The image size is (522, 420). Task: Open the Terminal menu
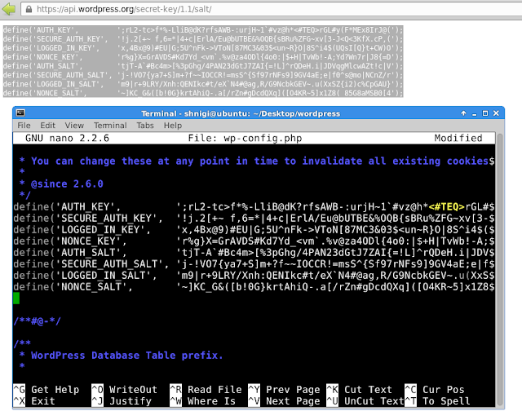point(110,126)
